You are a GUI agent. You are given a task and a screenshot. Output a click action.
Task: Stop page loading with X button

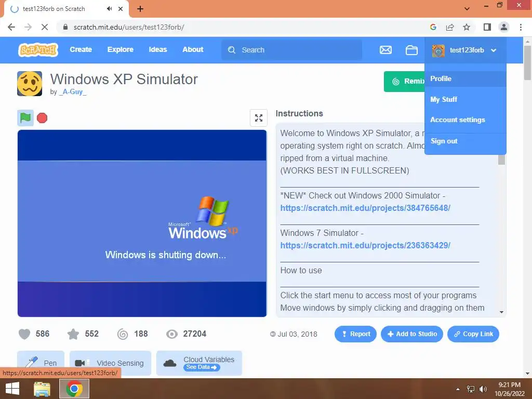point(45,27)
